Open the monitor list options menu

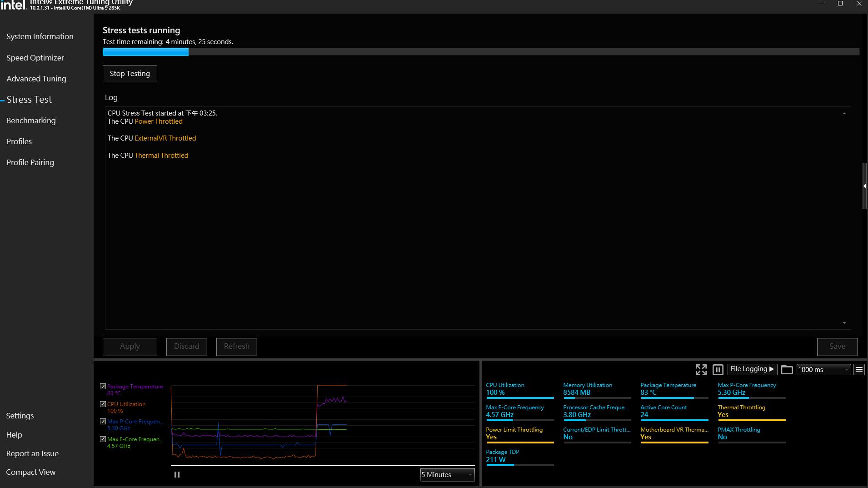pos(859,370)
